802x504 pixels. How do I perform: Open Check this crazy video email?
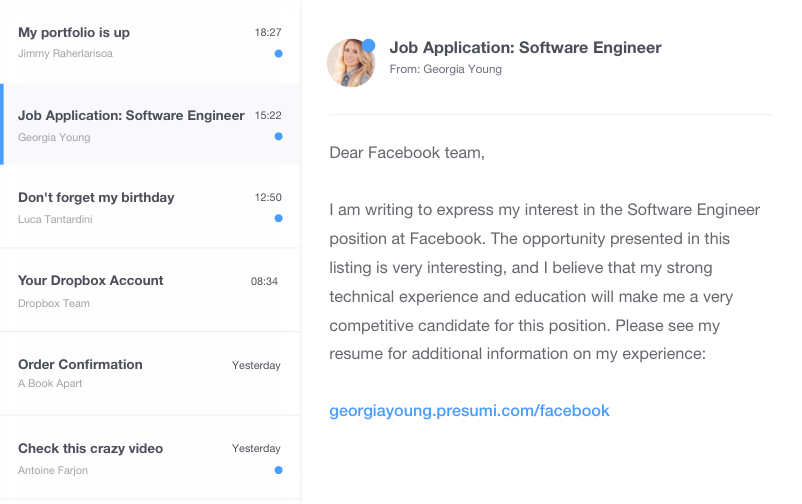(90, 448)
